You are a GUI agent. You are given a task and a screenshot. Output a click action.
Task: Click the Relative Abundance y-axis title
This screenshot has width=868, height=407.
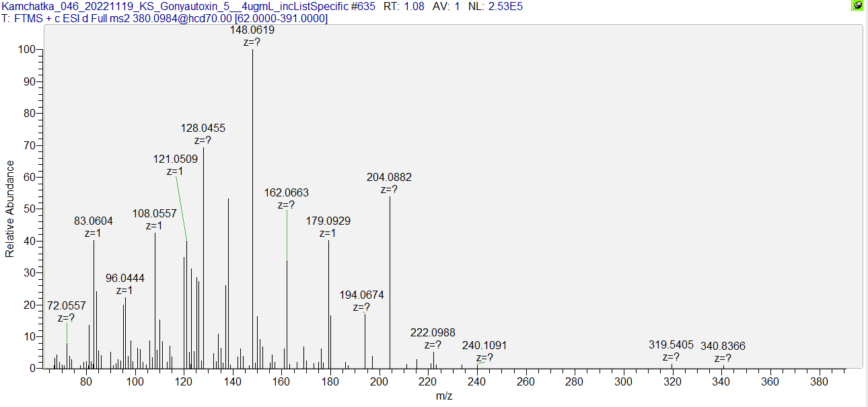[x=10, y=209]
